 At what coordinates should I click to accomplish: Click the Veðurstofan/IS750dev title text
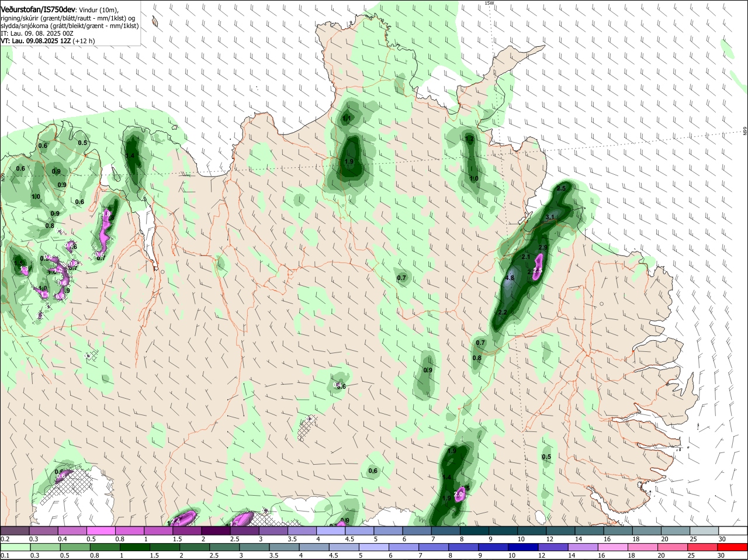(x=38, y=9)
